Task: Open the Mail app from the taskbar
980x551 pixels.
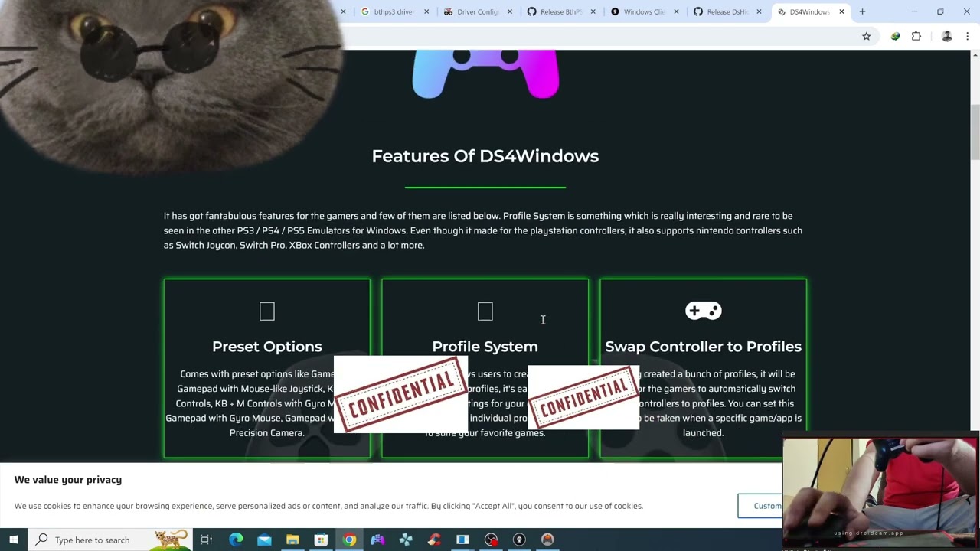Action: (264, 540)
